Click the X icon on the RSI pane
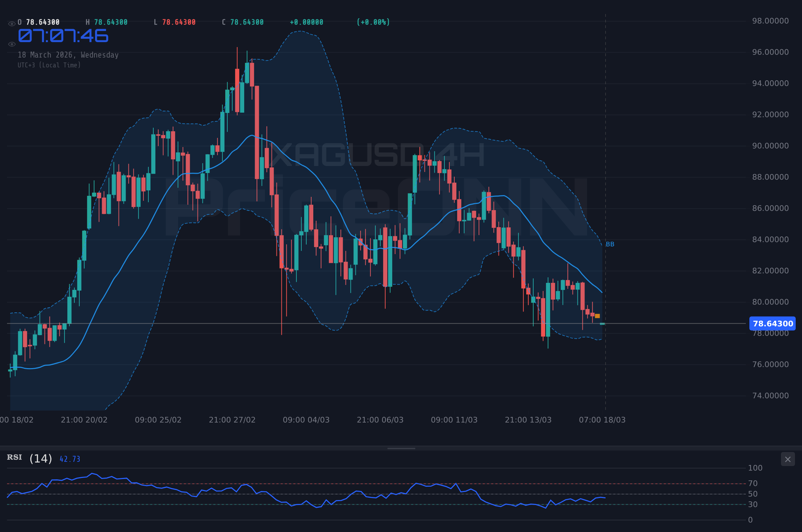Screen dimensions: 802x532 pyautogui.click(x=788, y=459)
